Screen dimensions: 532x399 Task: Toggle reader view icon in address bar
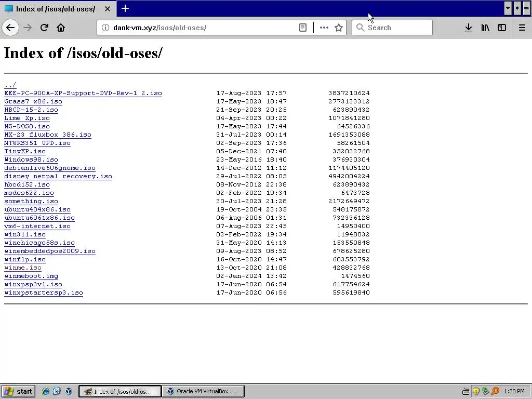pyautogui.click(x=303, y=28)
